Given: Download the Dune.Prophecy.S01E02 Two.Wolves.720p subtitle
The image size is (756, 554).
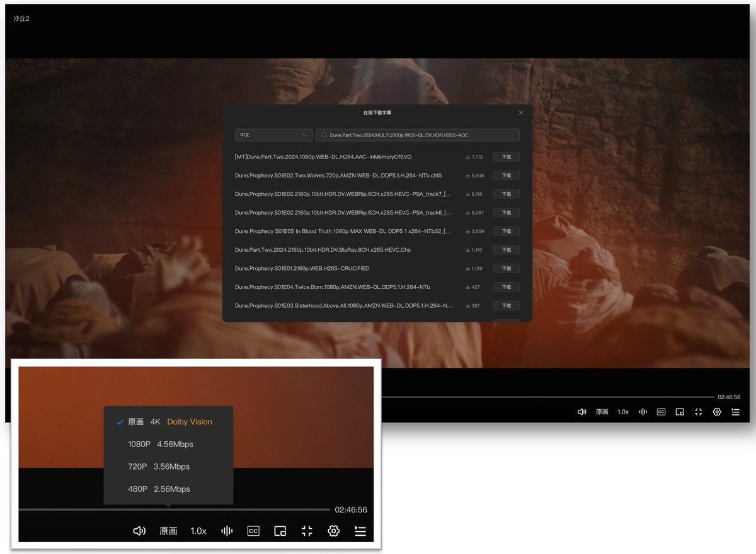Looking at the screenshot, I should coord(506,176).
